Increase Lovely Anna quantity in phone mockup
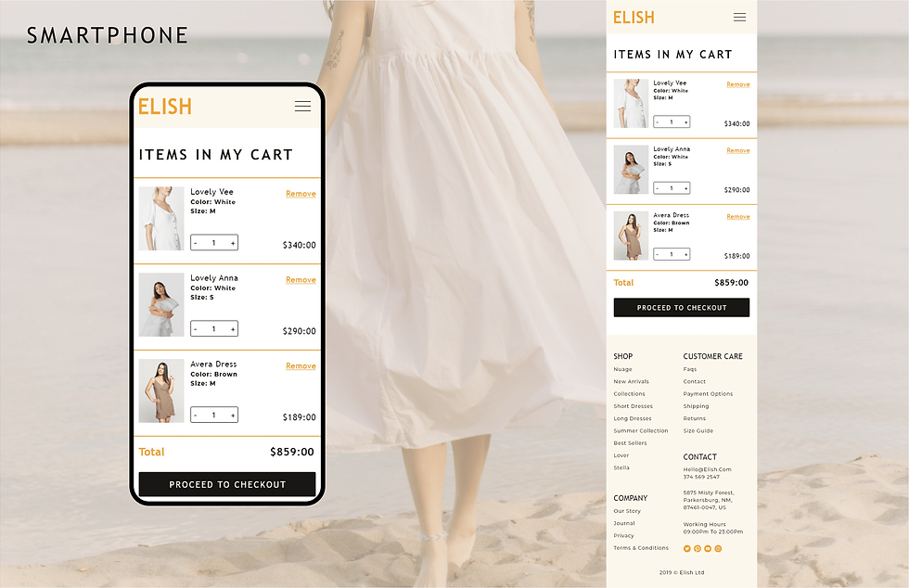Image resolution: width=909 pixels, height=588 pixels. coord(233,329)
